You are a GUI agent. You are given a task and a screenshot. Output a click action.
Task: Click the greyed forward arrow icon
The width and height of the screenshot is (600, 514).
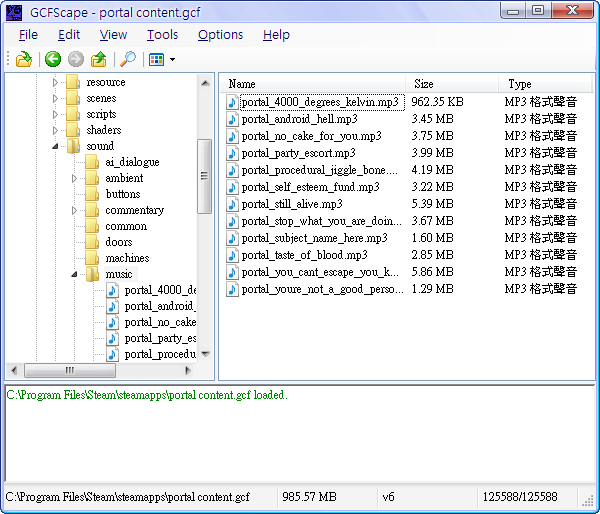(x=76, y=59)
